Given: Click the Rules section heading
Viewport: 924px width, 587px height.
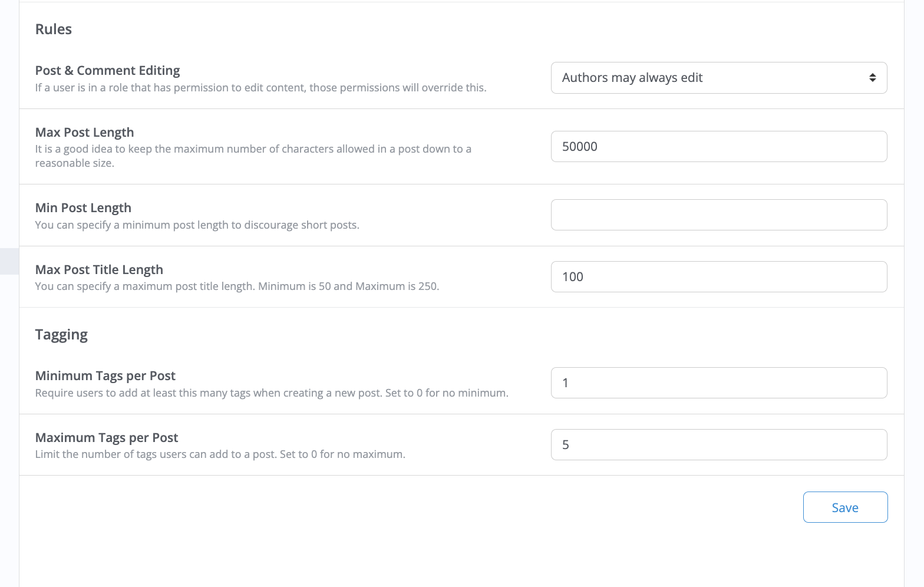Looking at the screenshot, I should tap(54, 29).
